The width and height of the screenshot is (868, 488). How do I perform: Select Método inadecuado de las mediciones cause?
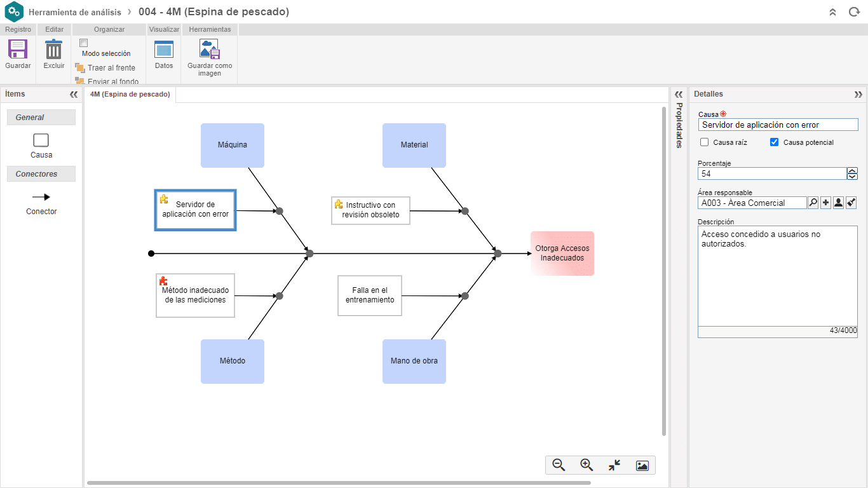click(196, 295)
